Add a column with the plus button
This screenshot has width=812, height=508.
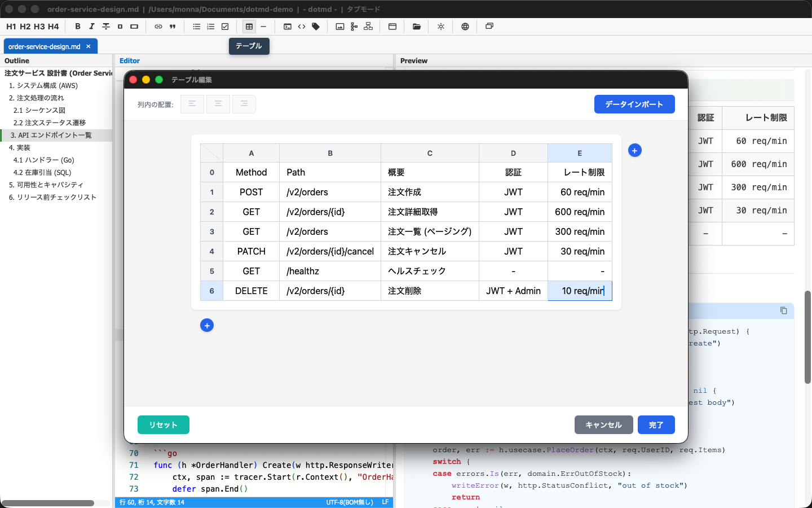tap(635, 151)
